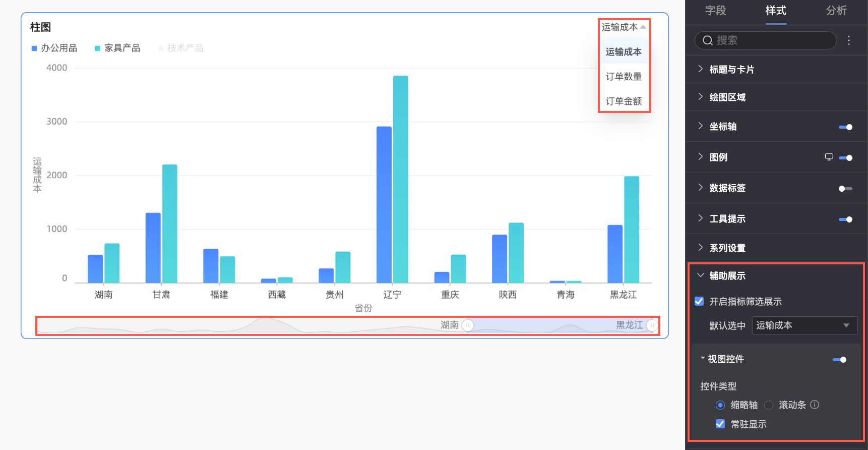Switch to the 样式 tab
This screenshot has height=450, width=868.
(x=776, y=11)
